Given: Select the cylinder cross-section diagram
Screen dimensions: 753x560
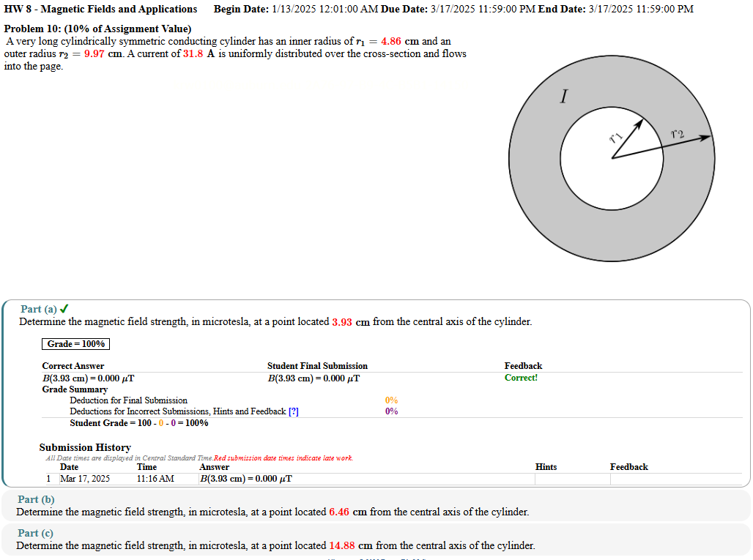Looking at the screenshot, I should pos(612,157).
